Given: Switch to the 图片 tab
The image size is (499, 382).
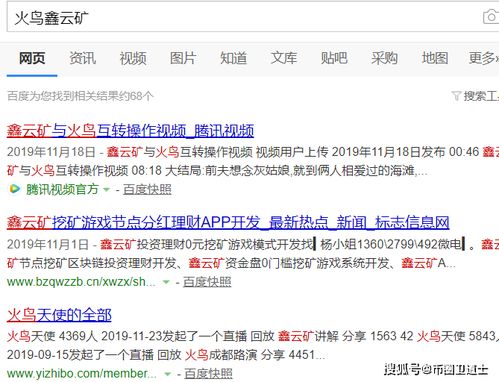Looking at the screenshot, I should pyautogui.click(x=183, y=58).
